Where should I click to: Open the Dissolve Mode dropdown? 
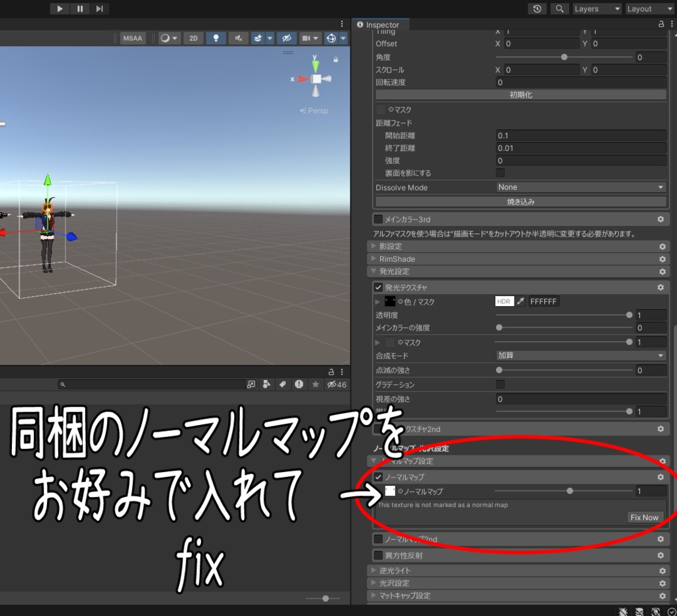coord(580,187)
